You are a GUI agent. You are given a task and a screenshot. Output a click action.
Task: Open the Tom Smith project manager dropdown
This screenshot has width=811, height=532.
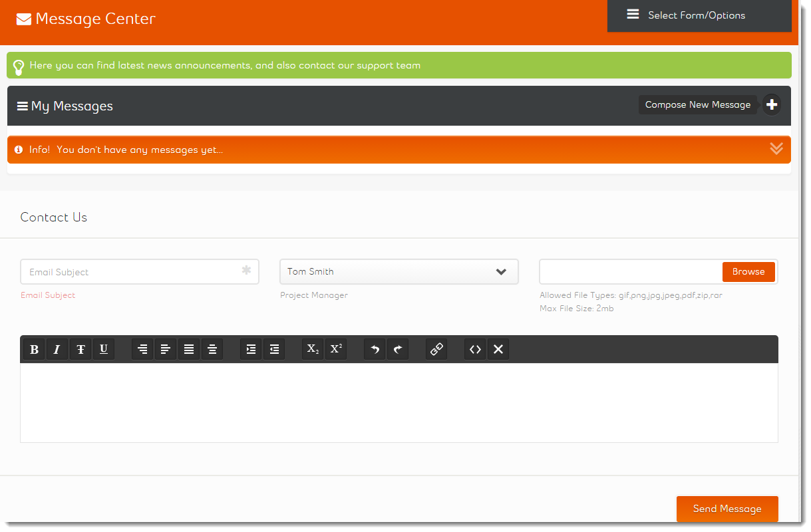399,271
